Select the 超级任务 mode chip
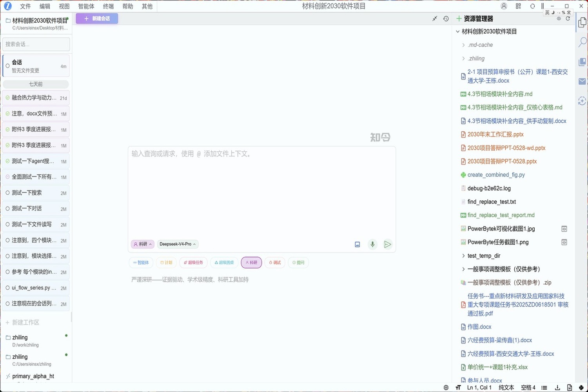 tap(193, 263)
